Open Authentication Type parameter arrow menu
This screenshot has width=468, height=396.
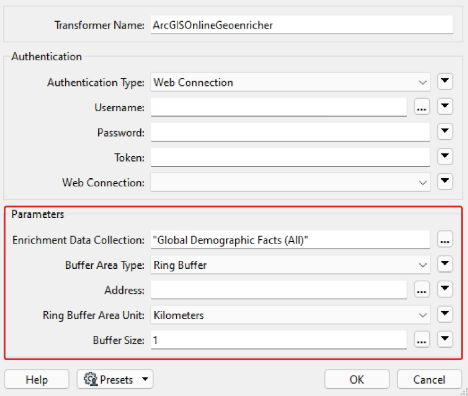[x=445, y=82]
